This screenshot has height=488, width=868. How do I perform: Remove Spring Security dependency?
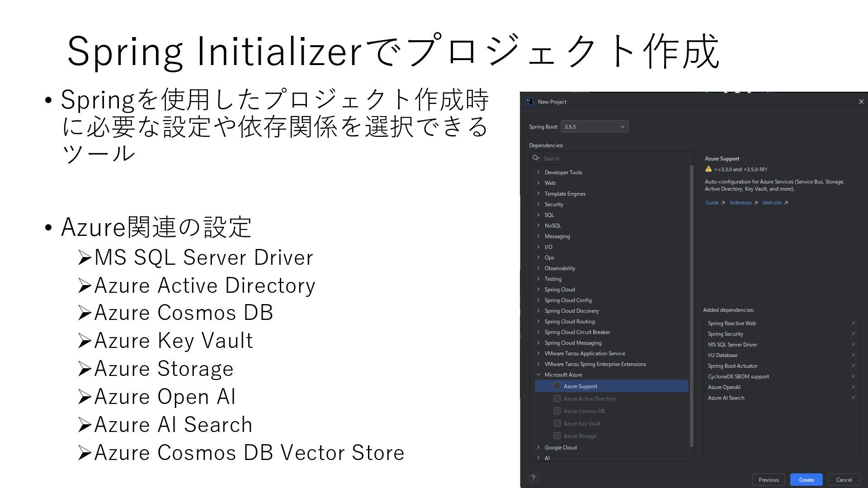(x=853, y=334)
